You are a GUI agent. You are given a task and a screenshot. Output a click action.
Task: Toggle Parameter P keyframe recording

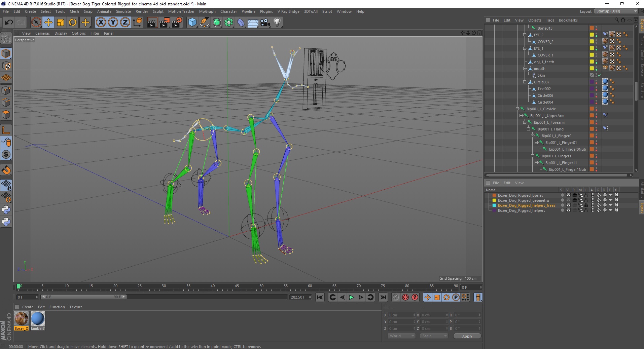pos(456,297)
